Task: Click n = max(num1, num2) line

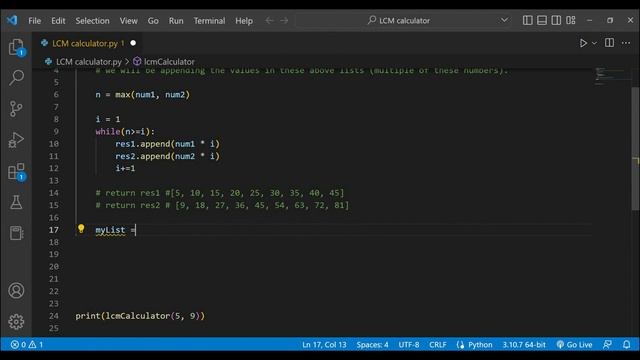Action: 142,95
